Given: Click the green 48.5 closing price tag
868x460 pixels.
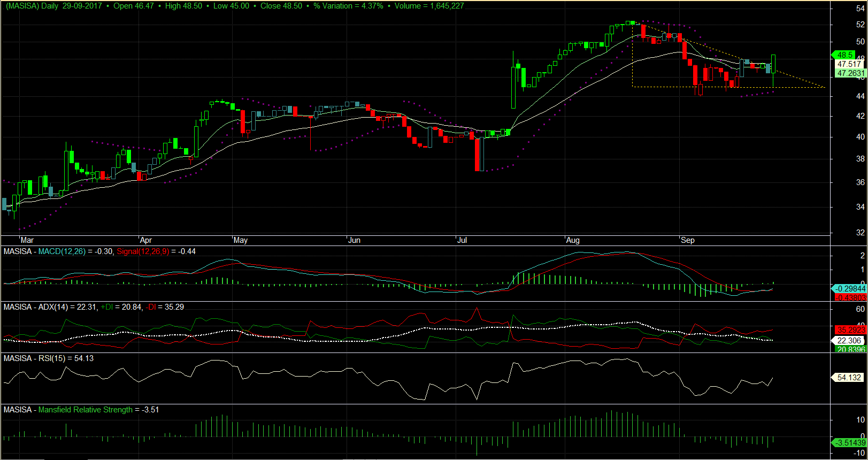Looking at the screenshot, I should coord(845,55).
